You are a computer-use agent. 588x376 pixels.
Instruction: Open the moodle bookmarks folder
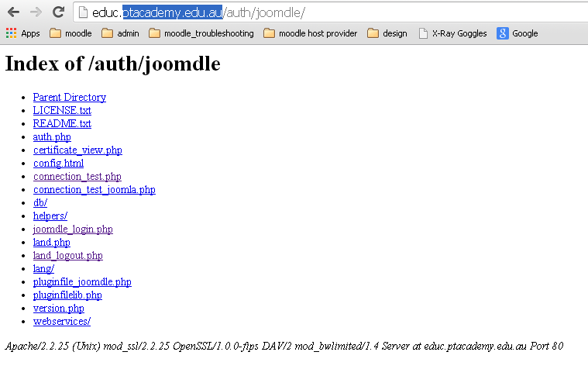[x=70, y=33]
